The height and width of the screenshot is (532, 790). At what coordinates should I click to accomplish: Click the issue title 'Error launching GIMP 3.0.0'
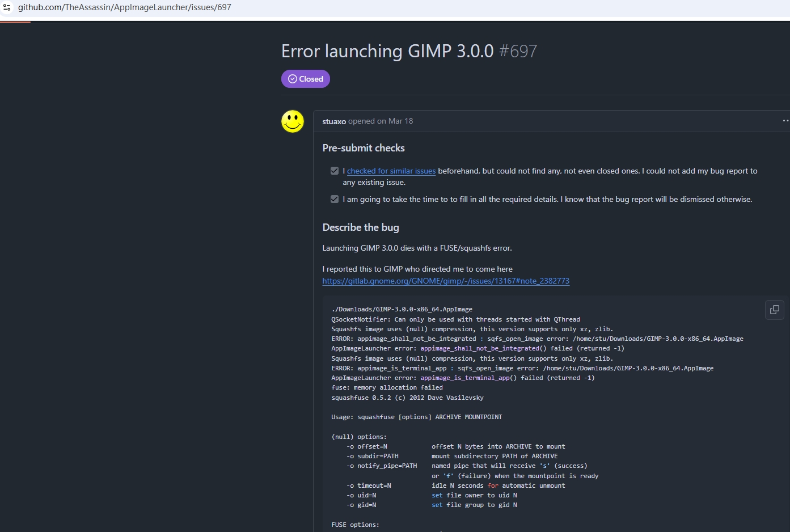pyautogui.click(x=387, y=51)
